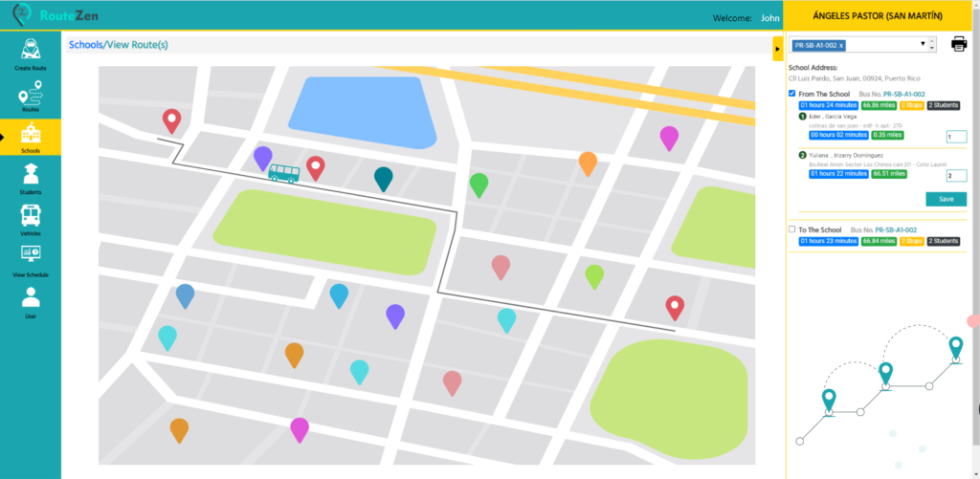The image size is (980, 479).
Task: Select the Schools sidebar menu item
Action: (x=31, y=137)
